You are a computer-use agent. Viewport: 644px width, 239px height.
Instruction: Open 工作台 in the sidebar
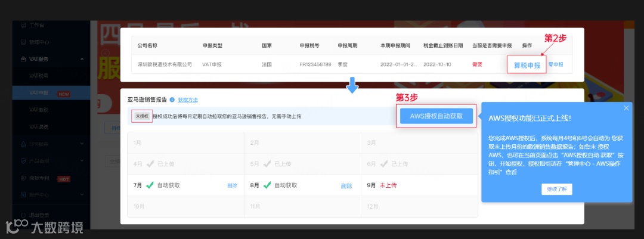click(36, 25)
